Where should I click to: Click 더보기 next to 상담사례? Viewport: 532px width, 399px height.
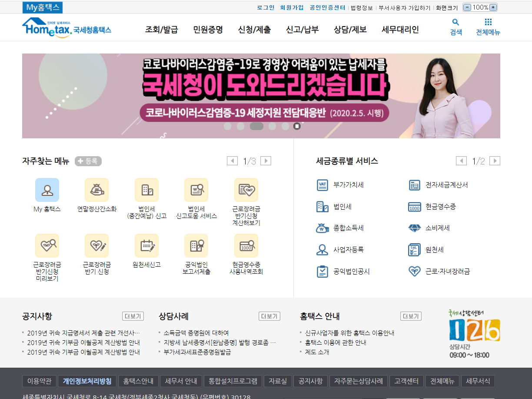[269, 316]
